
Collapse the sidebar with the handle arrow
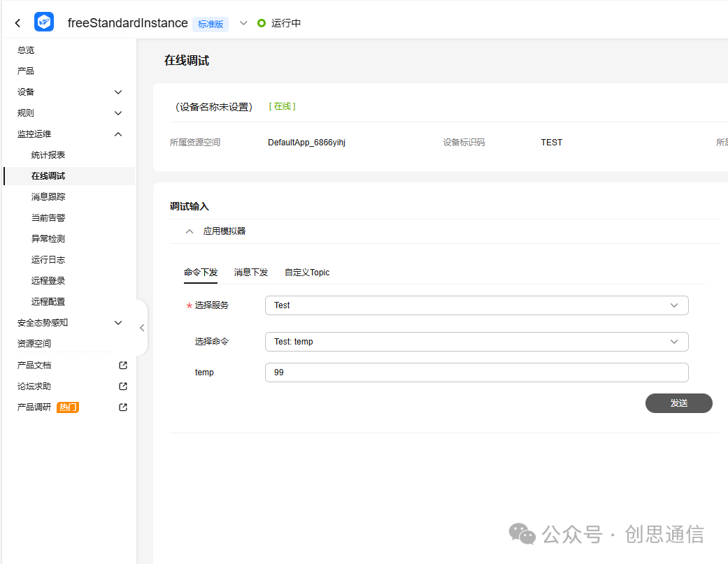(x=142, y=328)
